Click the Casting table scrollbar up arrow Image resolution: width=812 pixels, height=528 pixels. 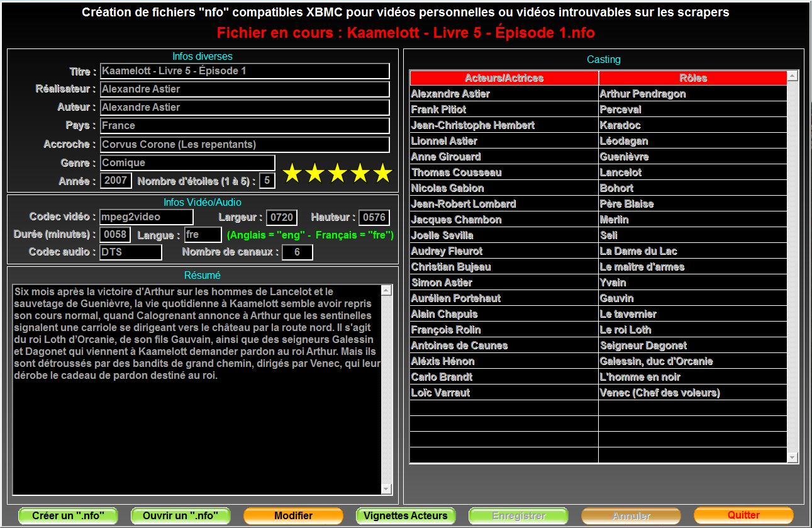click(793, 76)
